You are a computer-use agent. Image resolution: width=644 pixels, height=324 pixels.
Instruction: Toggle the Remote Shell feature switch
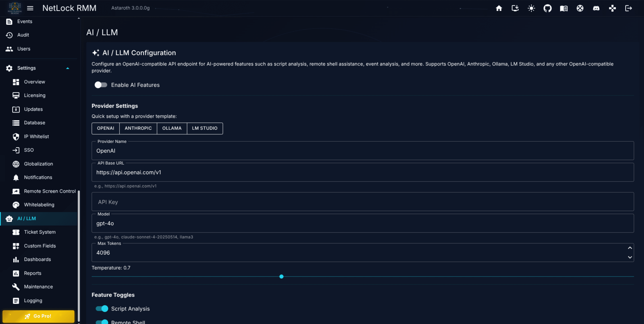102,322
